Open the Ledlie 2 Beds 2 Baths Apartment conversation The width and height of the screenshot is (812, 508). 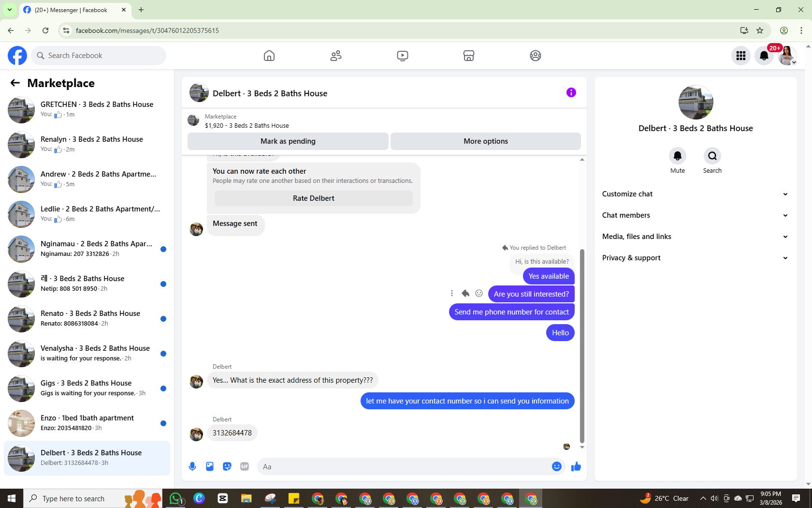point(87,214)
